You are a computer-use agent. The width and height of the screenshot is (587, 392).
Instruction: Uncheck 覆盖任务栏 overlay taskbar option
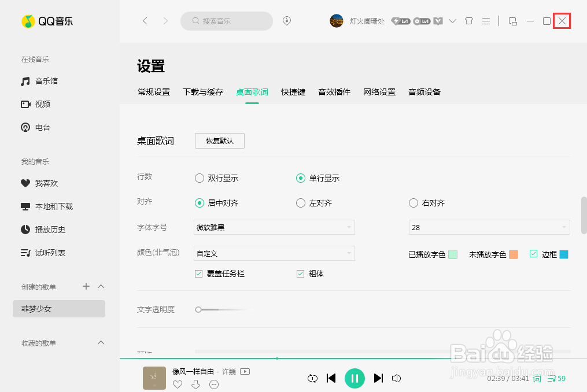click(200, 273)
